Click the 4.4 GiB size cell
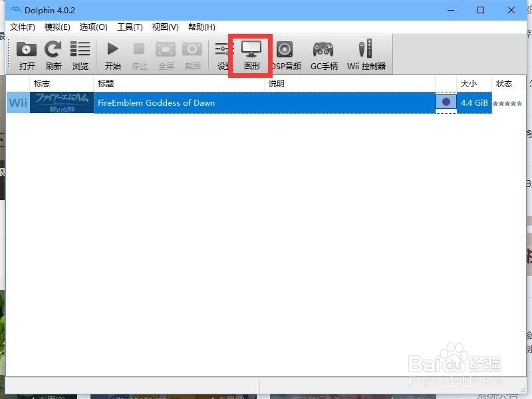This screenshot has width=532, height=399. pyautogui.click(x=474, y=103)
